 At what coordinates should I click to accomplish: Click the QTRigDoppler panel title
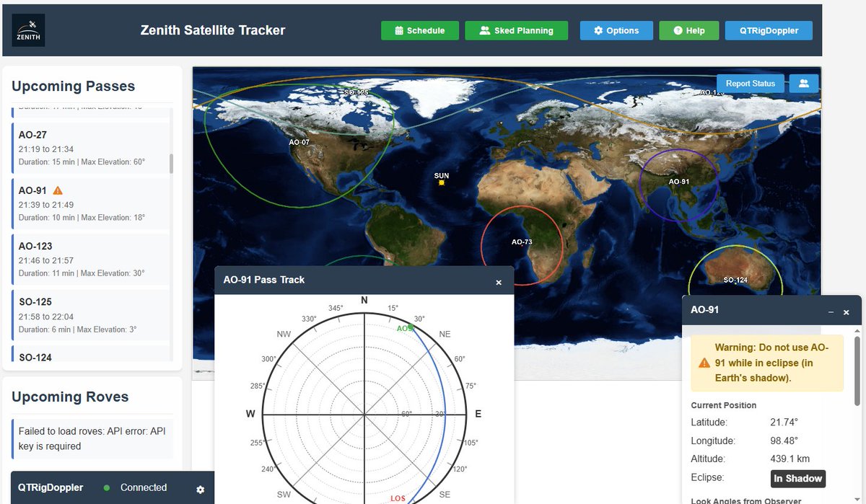[x=51, y=488]
